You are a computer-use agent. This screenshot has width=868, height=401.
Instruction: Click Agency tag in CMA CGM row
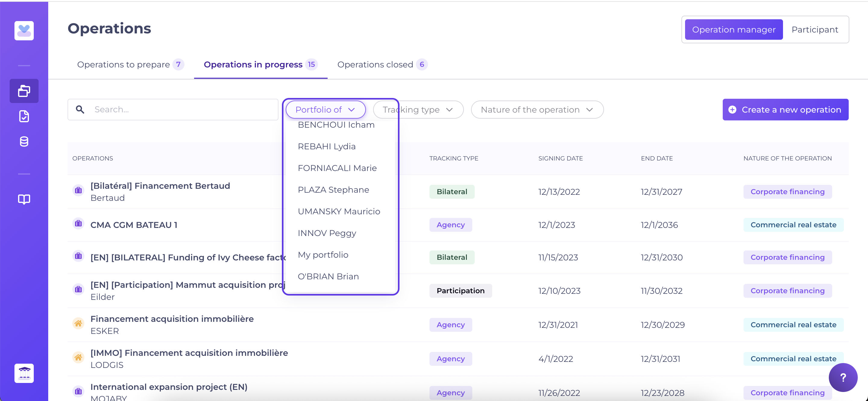(451, 225)
